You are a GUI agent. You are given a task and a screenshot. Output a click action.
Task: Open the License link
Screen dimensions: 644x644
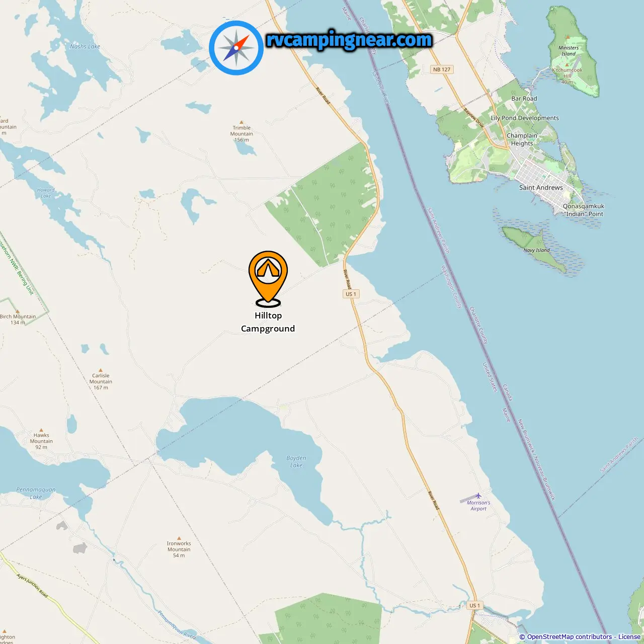pyautogui.click(x=629, y=637)
